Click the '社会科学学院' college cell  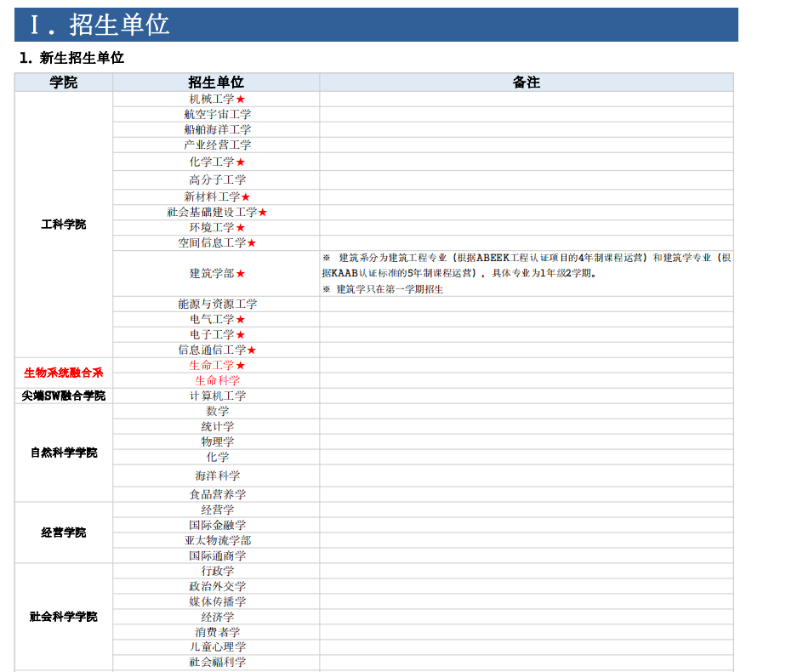click(64, 617)
